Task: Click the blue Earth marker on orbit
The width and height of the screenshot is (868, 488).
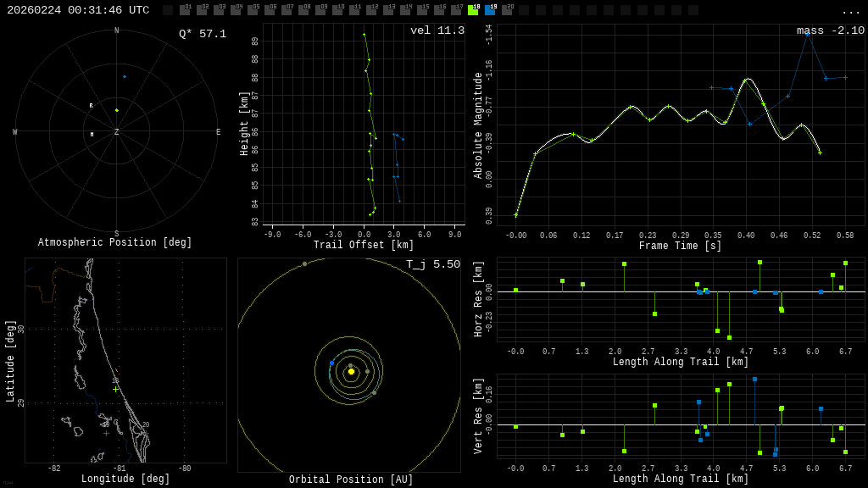Action: [331, 363]
